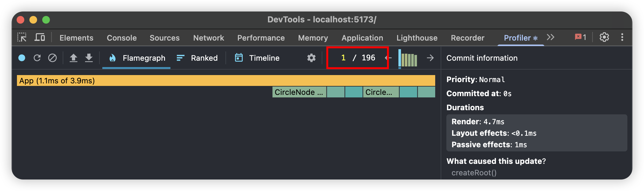Select the App bar in flamegraph
The width and height of the screenshot is (644, 191).
click(x=226, y=80)
